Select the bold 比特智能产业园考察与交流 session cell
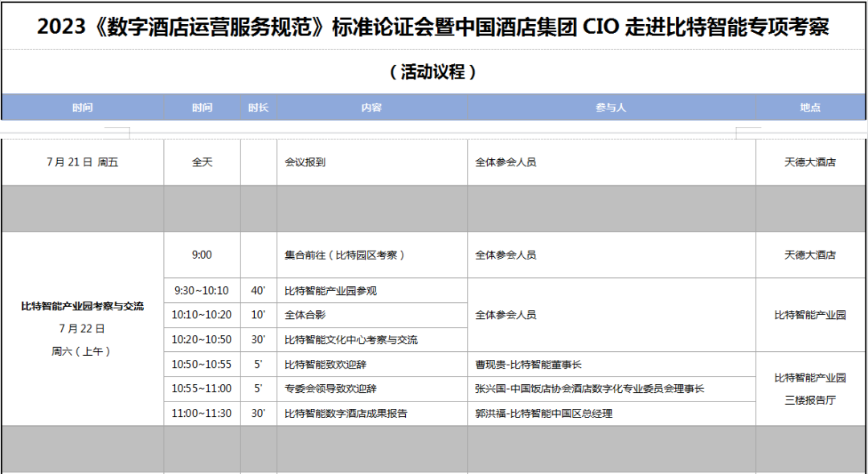Screen dimensions: 868x474 point(82,306)
